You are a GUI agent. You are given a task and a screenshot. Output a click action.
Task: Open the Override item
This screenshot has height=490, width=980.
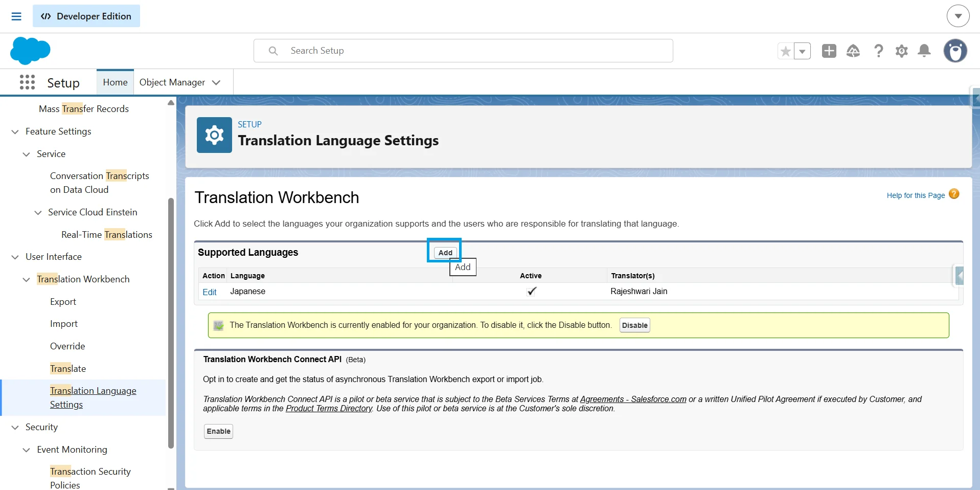pyautogui.click(x=67, y=346)
